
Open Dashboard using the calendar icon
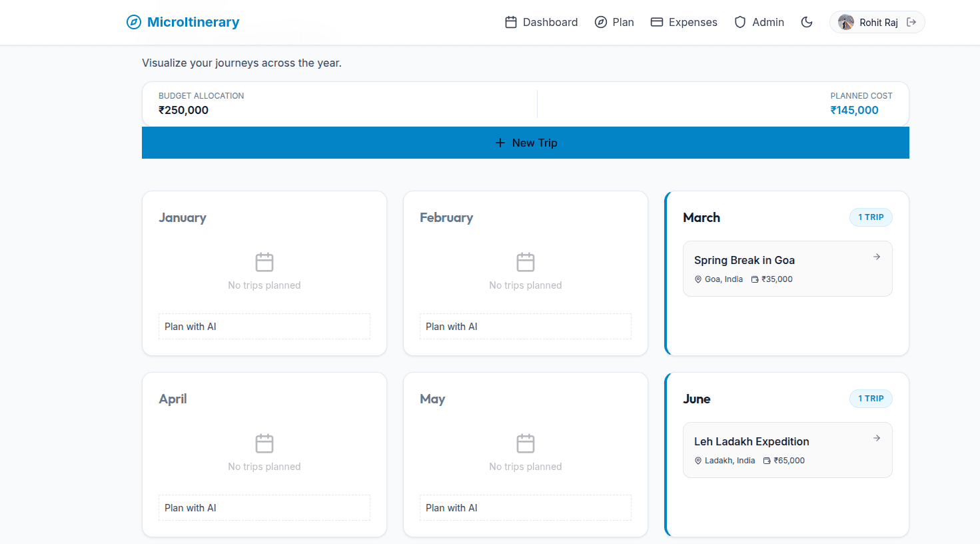coord(510,21)
